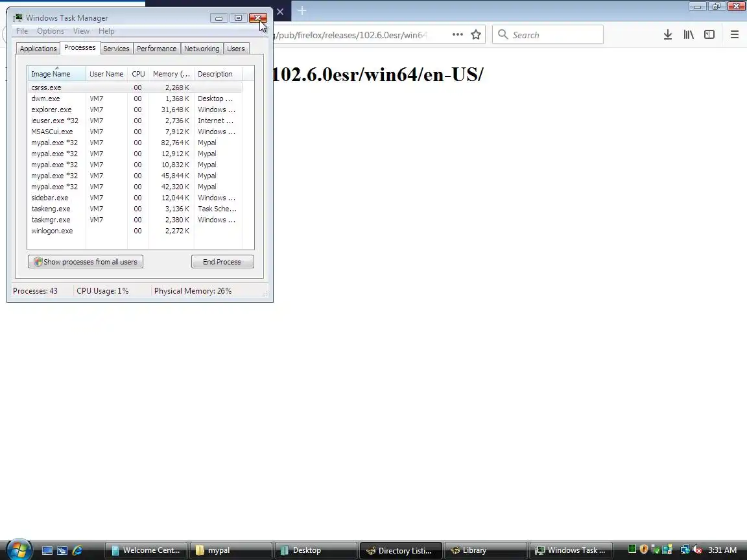The width and height of the screenshot is (747, 560).
Task: Click the taskbar clock showing 3:31 AM
Action: 722,550
